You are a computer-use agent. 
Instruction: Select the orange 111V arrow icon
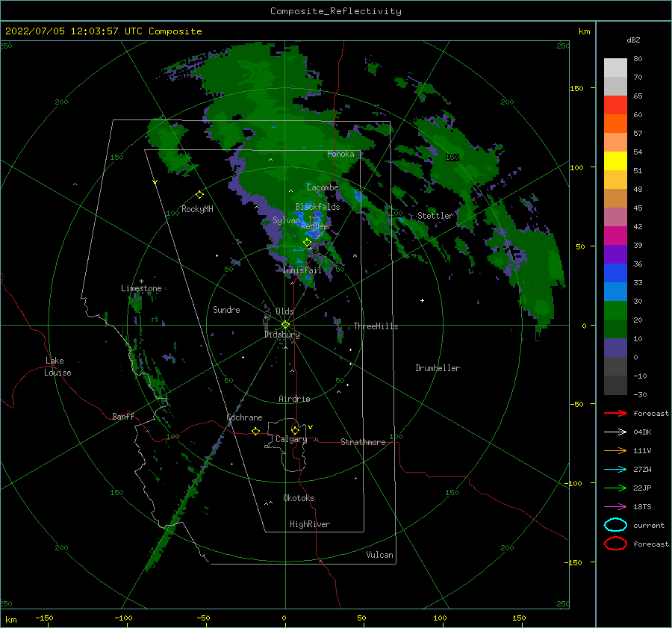point(615,450)
